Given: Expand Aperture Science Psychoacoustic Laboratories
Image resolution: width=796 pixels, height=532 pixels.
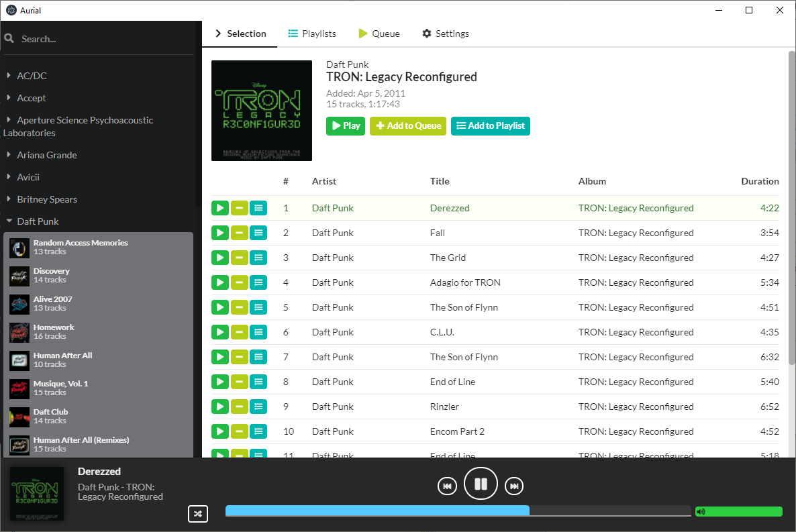Looking at the screenshot, I should coord(9,120).
